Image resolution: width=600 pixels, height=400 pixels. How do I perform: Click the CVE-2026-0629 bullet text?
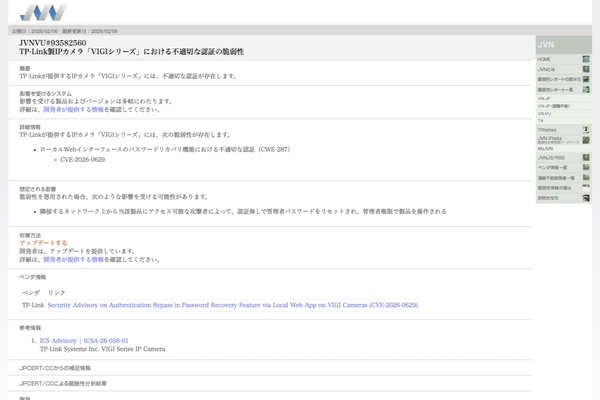click(83, 160)
